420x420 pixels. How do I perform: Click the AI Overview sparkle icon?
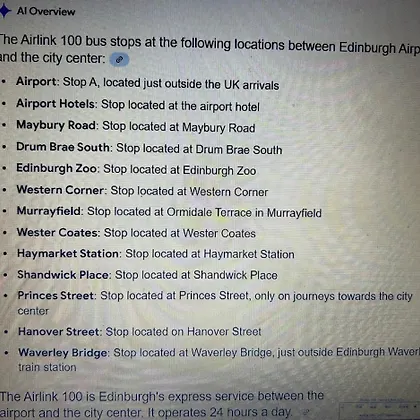[5, 11]
